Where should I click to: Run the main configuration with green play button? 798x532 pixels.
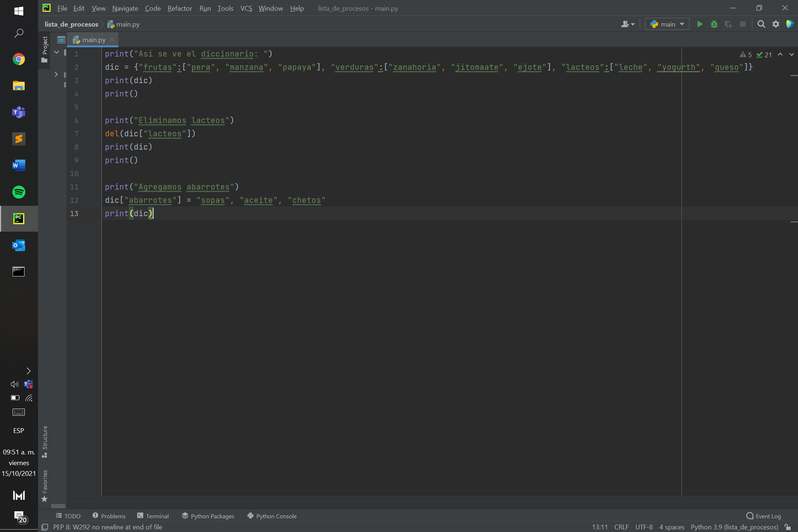700,24
